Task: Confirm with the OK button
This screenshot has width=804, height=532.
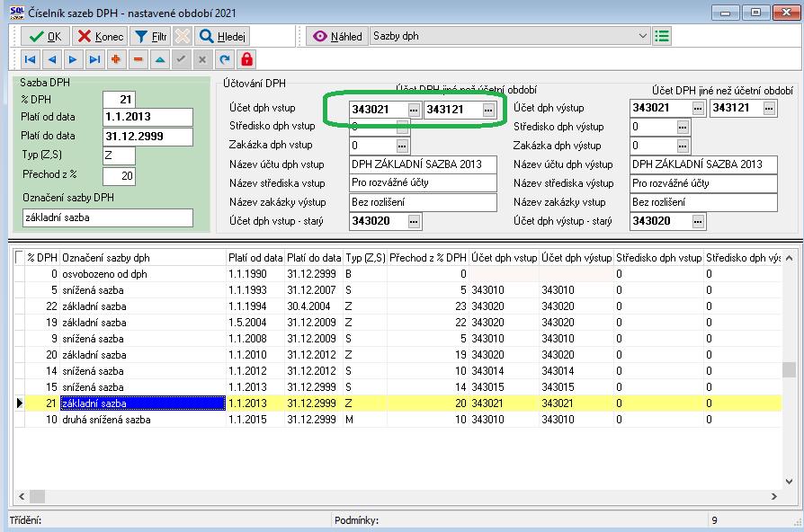Action: point(45,36)
